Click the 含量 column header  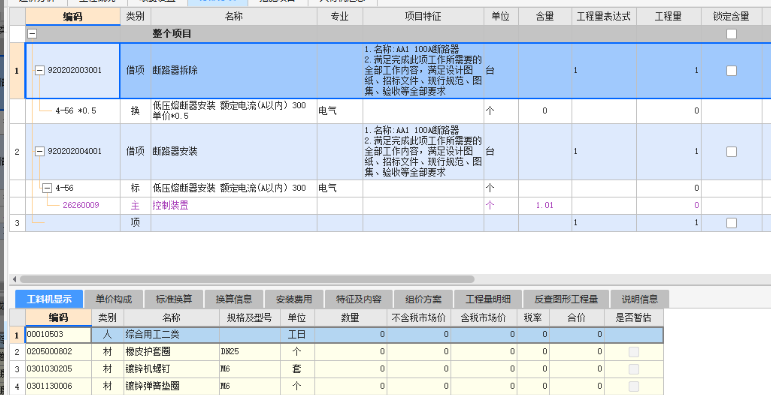545,17
